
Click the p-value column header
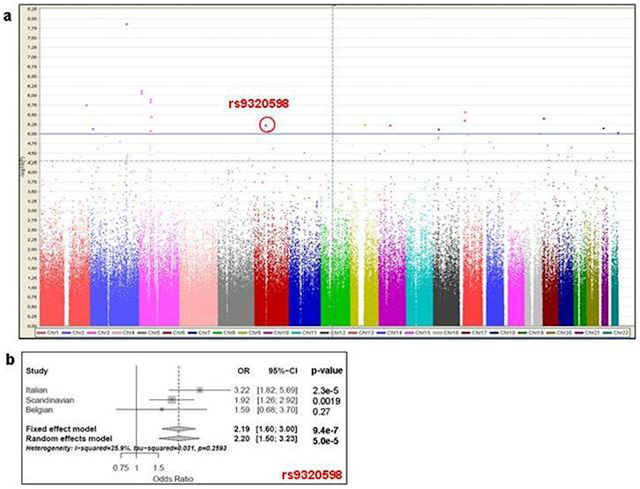pyautogui.click(x=327, y=371)
